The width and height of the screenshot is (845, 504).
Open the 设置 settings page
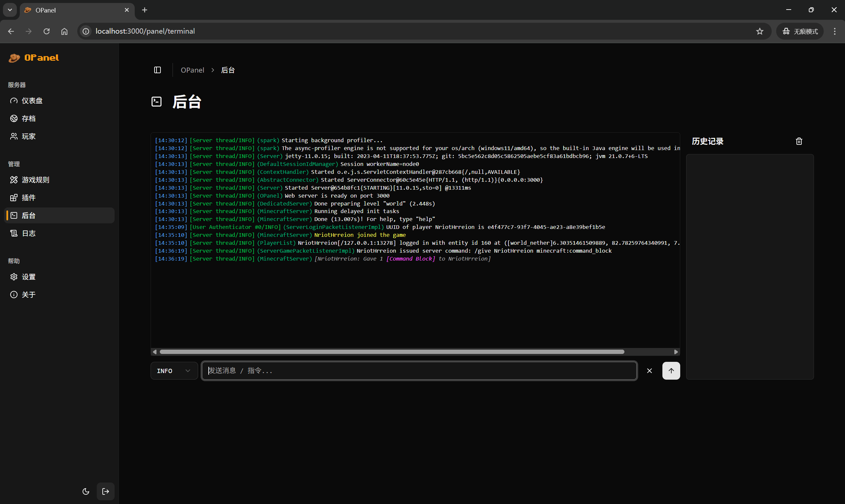point(28,277)
